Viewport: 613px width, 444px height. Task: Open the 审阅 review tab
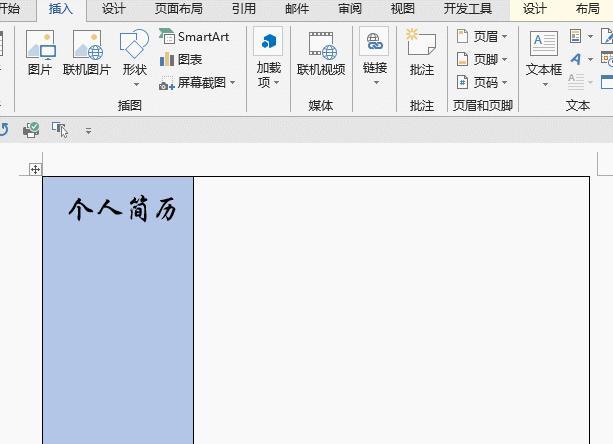[x=350, y=9]
